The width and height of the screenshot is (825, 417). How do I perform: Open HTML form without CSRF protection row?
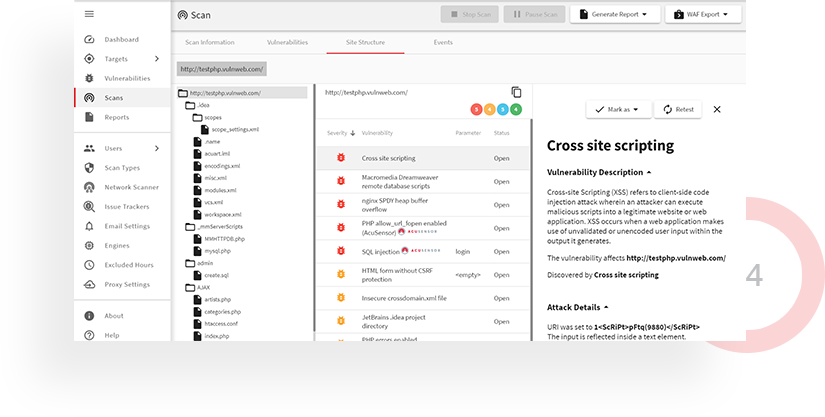pos(422,274)
